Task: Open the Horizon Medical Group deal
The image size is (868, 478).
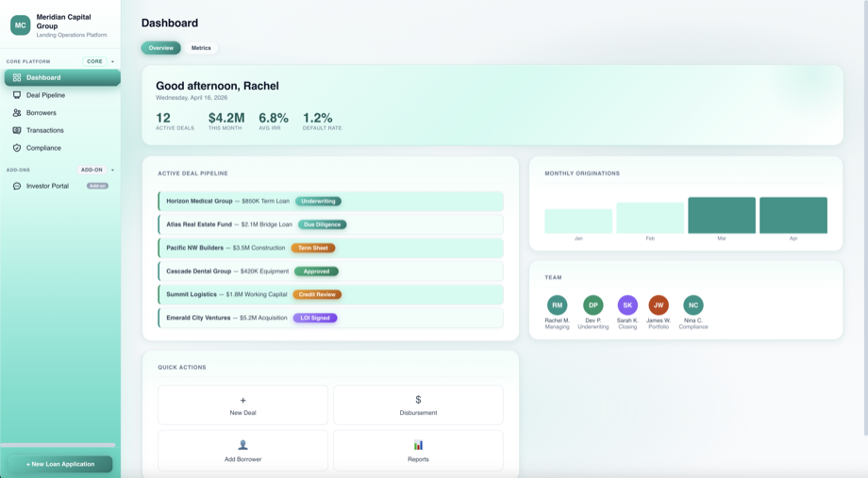Action: pos(331,202)
